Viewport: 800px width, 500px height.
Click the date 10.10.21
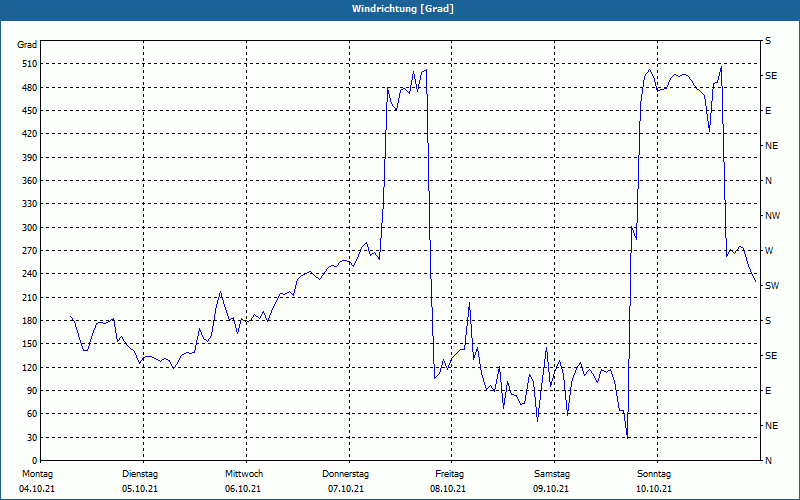pyautogui.click(x=654, y=489)
